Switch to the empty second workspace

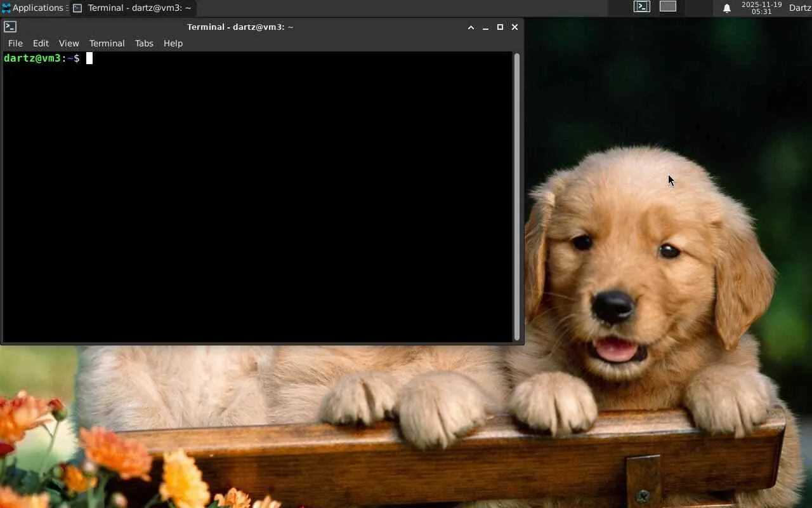point(668,7)
